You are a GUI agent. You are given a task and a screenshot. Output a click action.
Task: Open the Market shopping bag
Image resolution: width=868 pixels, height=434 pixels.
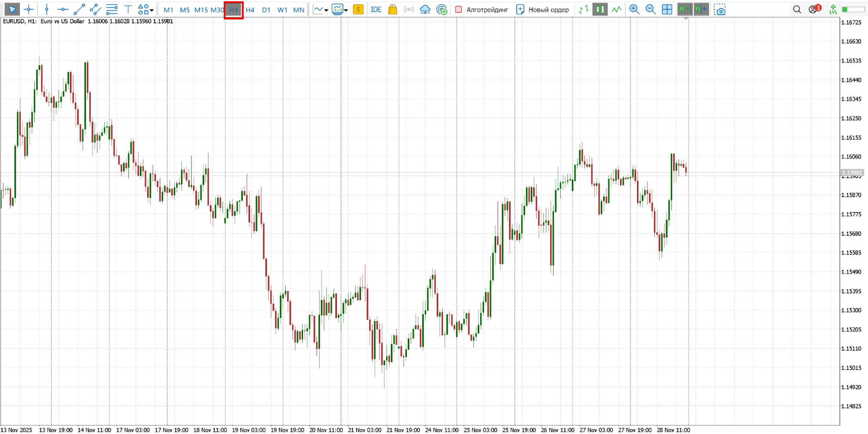point(393,9)
